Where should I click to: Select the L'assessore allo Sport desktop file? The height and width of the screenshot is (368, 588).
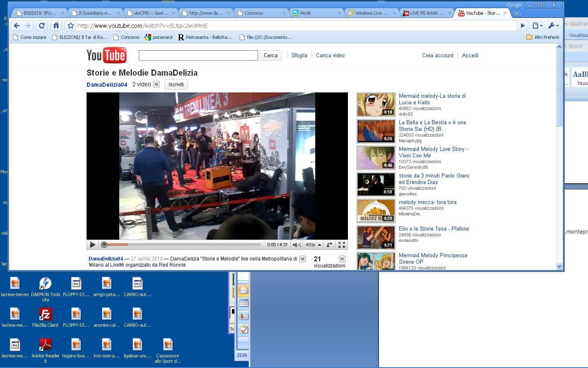pos(168,350)
